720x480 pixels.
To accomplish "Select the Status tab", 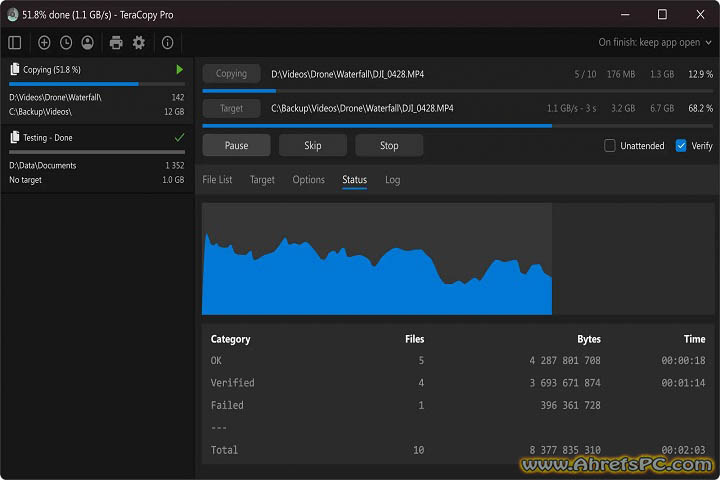I will pyautogui.click(x=354, y=180).
